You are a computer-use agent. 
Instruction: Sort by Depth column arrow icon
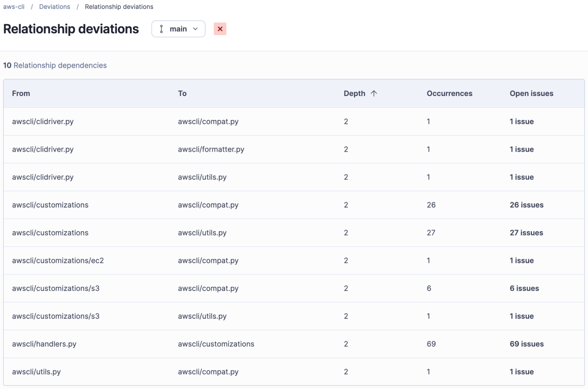(x=374, y=93)
